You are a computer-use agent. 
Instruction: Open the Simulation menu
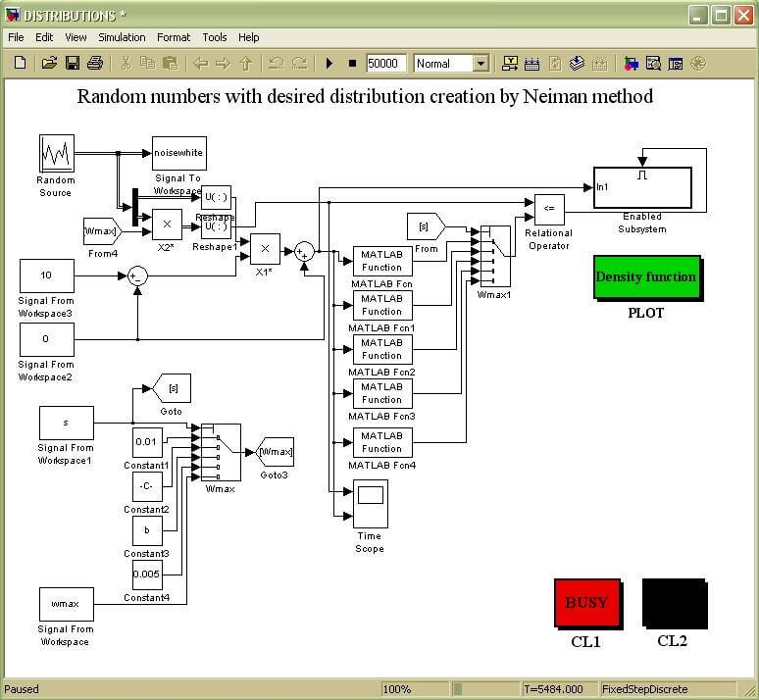tap(122, 37)
